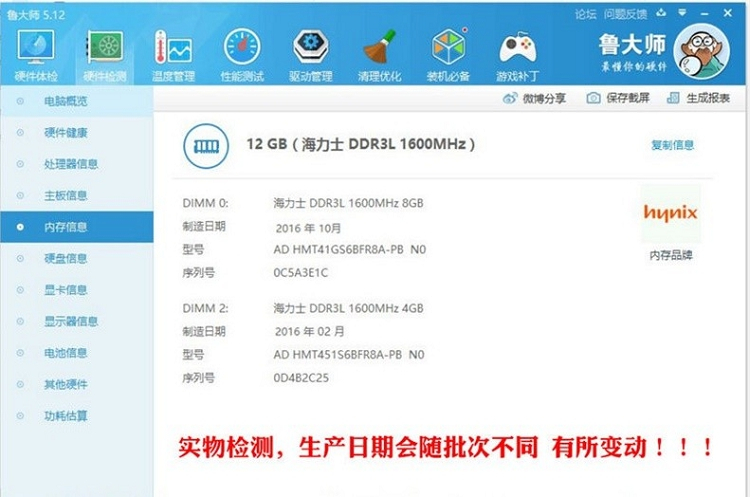The height and width of the screenshot is (497, 750).
Task: Open the 硬件体检 hardware checkup icon
Action: click(36, 47)
